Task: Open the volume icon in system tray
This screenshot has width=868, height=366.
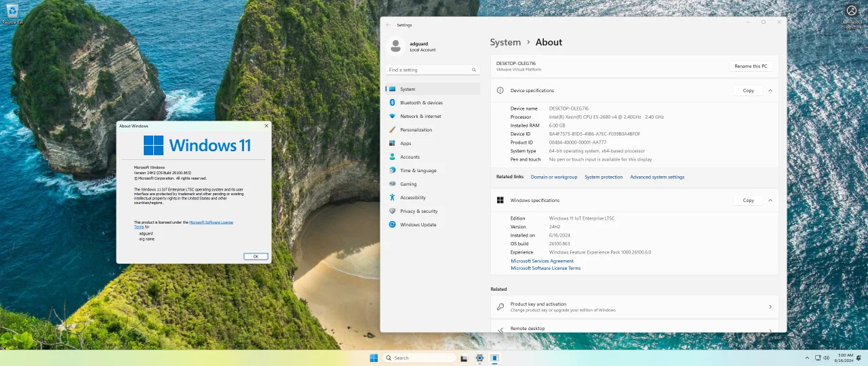Action: (x=826, y=358)
